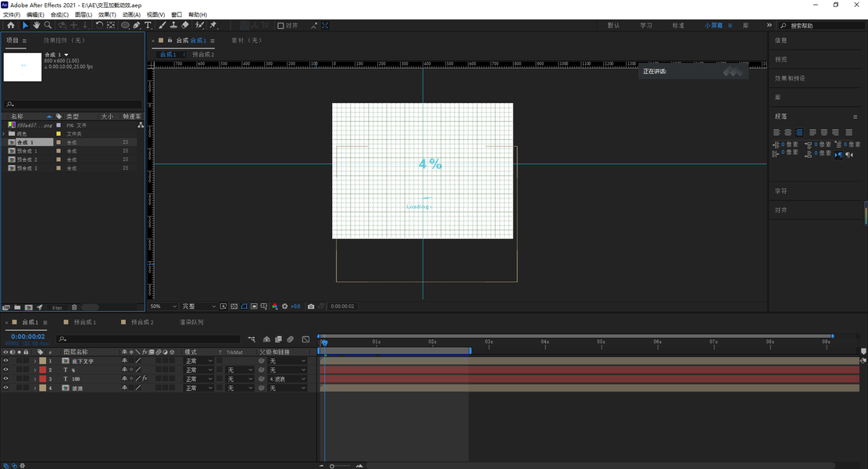Open composition mini-flowchart icon in timeline
Image resolution: width=868 pixels, height=469 pixels.
pyautogui.click(x=252, y=339)
